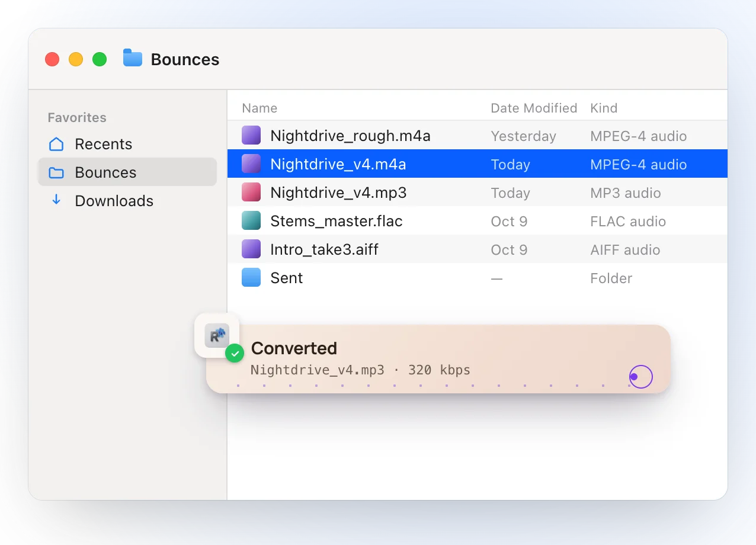Click MPEG-4 audio kind of Nightdrive_v4.m4a
This screenshot has width=756, height=545.
pyautogui.click(x=639, y=165)
